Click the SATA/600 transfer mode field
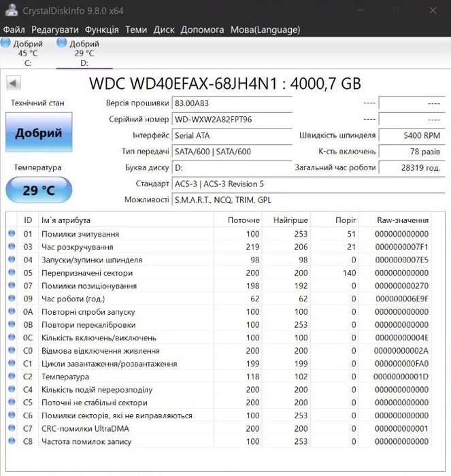The image size is (451, 476). point(232,152)
